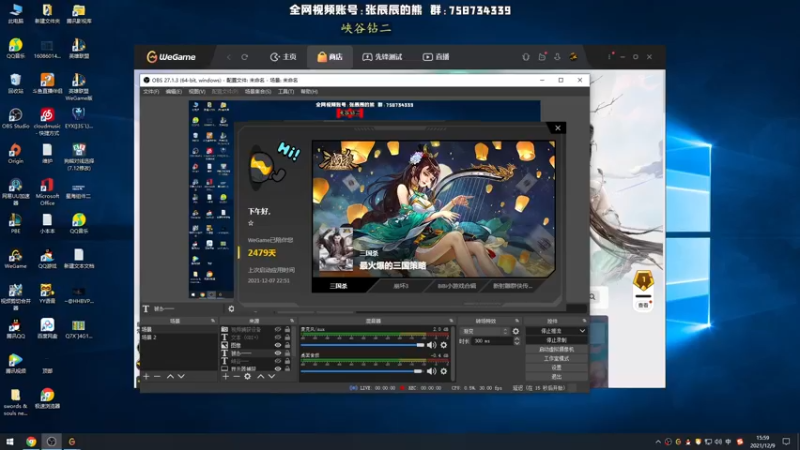Open the PBE desktop shortcut

[15, 223]
